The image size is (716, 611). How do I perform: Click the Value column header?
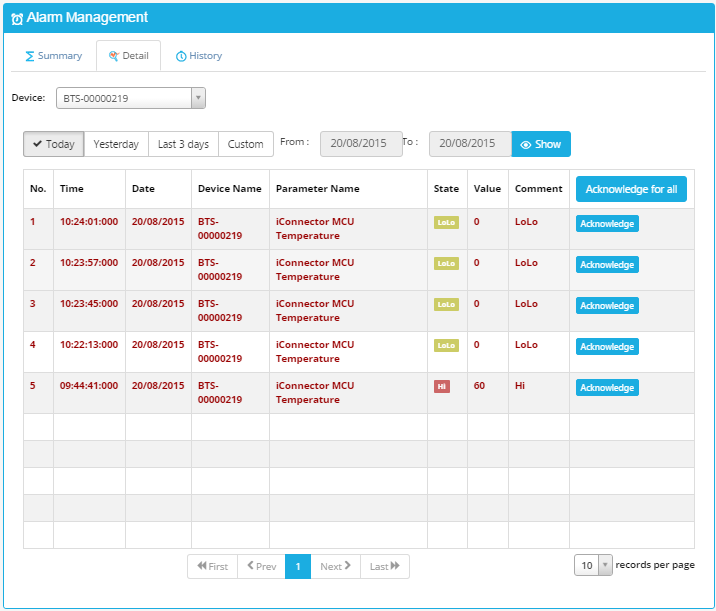[487, 189]
